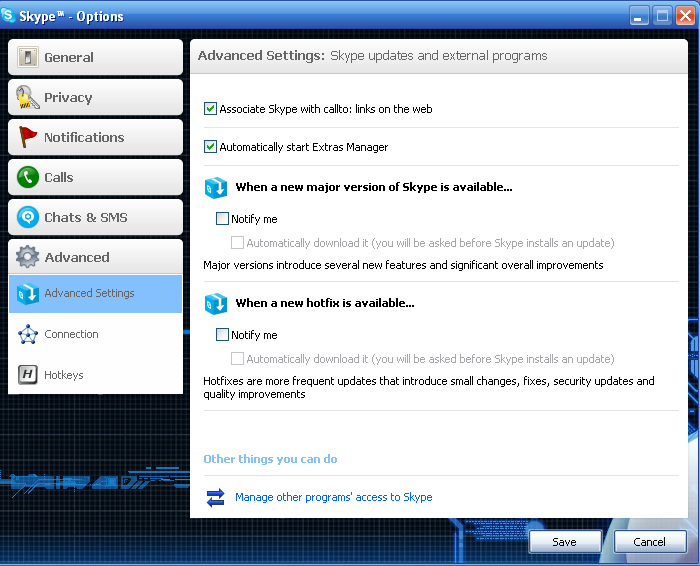Open the Privacy settings section

(x=96, y=97)
